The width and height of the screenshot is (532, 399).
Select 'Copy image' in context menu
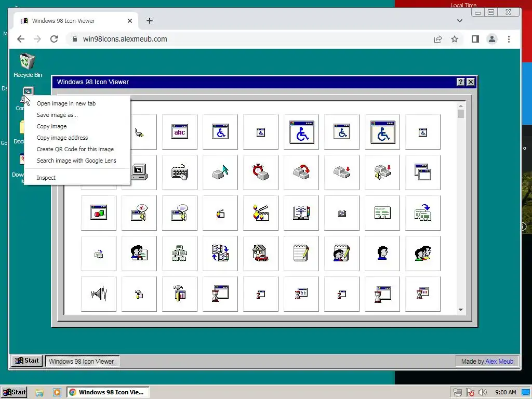click(x=77, y=126)
